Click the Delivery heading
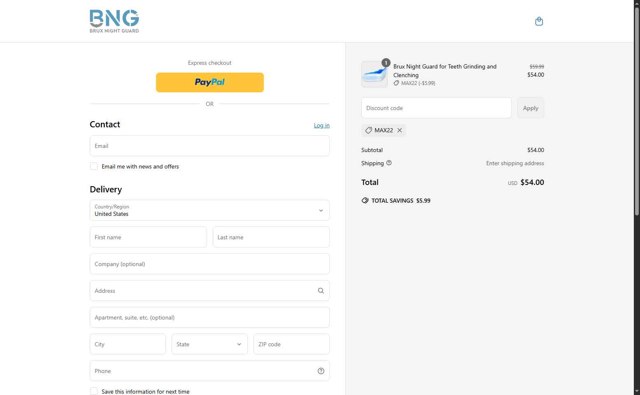The height and width of the screenshot is (395, 640). pyautogui.click(x=106, y=189)
